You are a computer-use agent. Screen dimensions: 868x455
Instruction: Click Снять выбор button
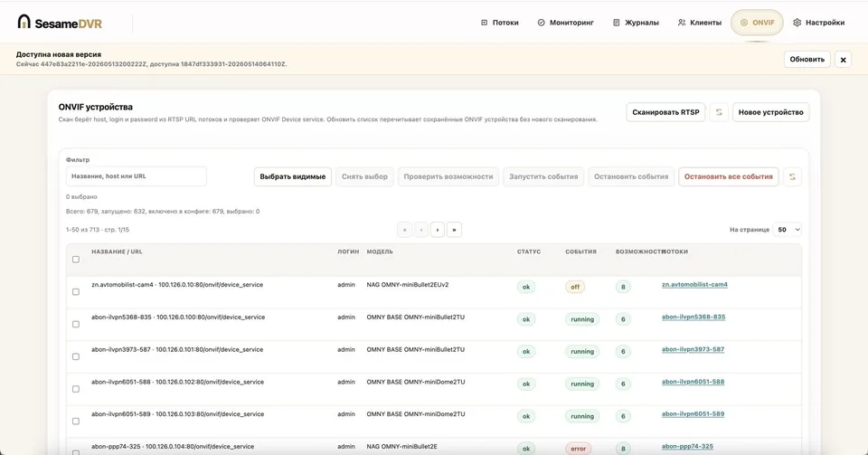364,176
